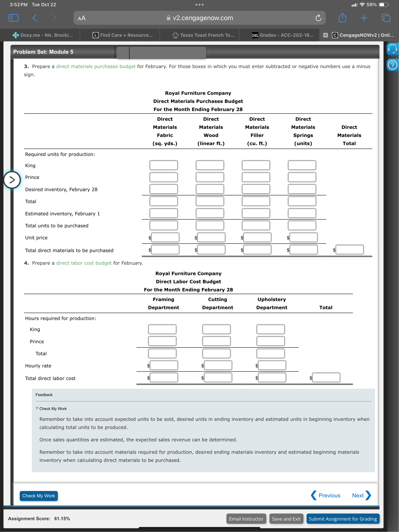This screenshot has width=399, height=532.
Task: Expand the side panel arrow circle
Action: point(12,180)
